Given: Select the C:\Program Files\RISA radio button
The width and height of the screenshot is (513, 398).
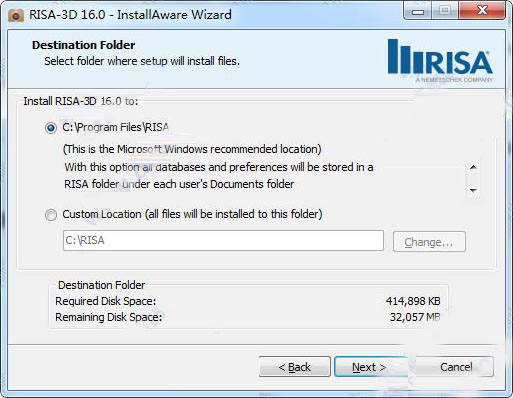Looking at the screenshot, I should [x=51, y=128].
